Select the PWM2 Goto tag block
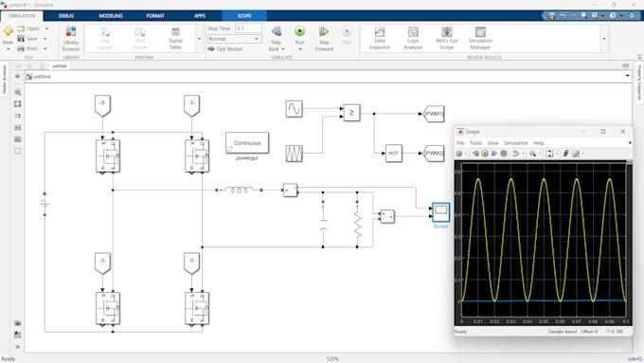The width and height of the screenshot is (644, 363). coord(434,154)
